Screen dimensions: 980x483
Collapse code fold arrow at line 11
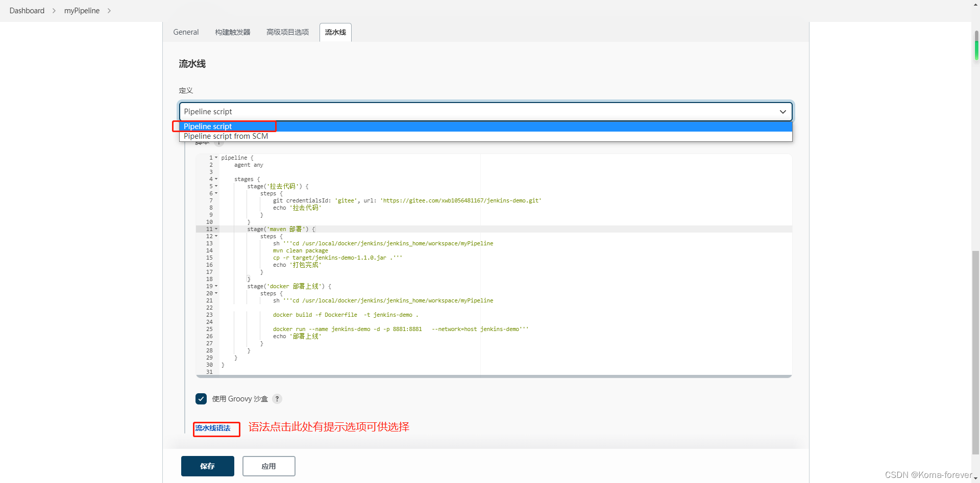click(x=216, y=229)
